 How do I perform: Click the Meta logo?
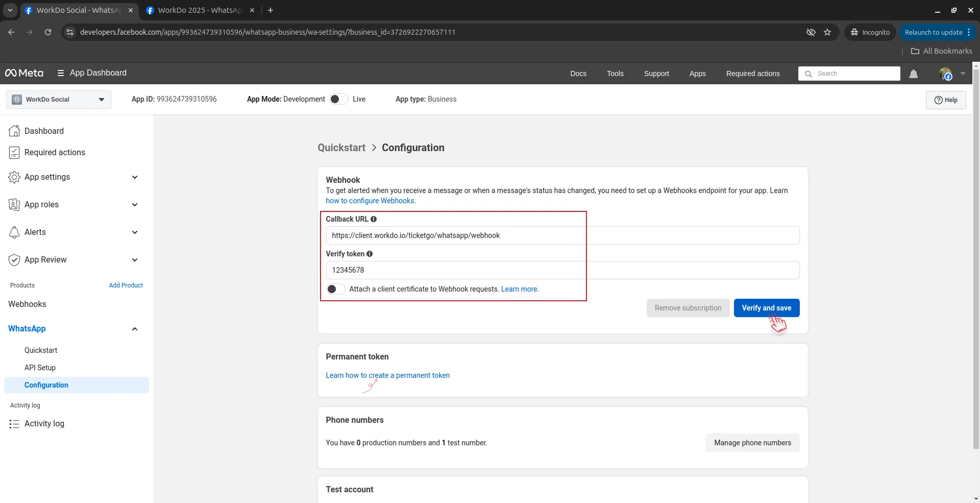pyautogui.click(x=24, y=73)
